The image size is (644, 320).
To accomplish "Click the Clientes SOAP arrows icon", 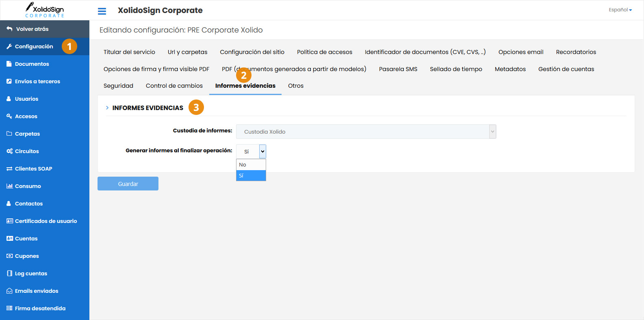I will click(9, 169).
